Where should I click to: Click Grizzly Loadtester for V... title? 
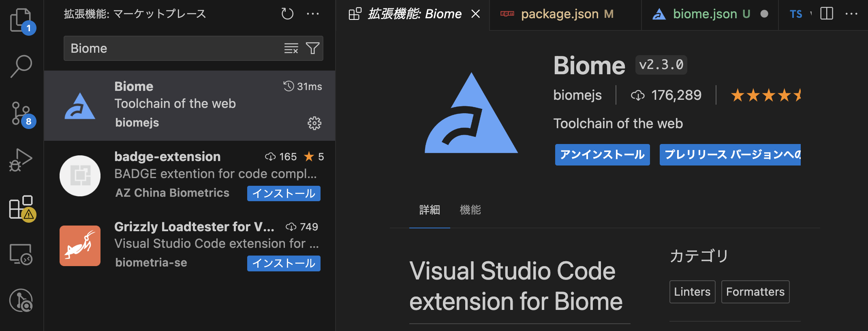194,227
